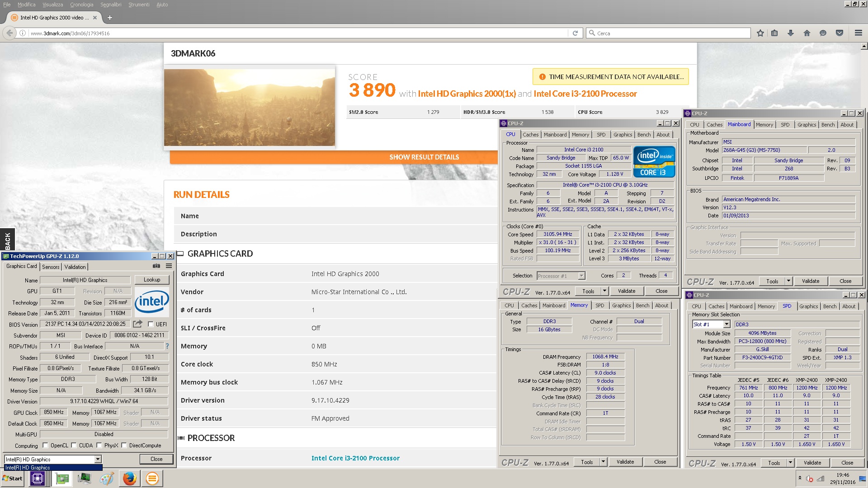
Task: Expand Tools arrow in the Memory tab window
Action: click(603, 462)
